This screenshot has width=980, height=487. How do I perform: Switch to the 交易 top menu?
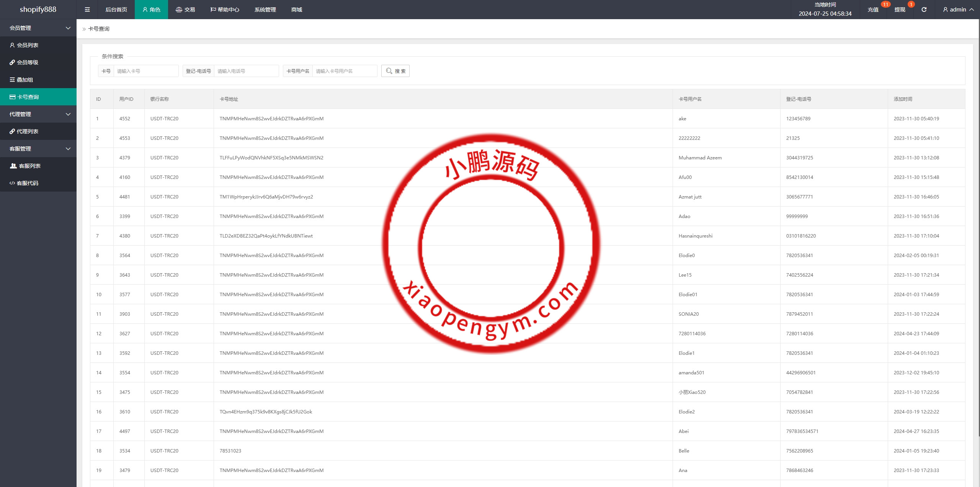point(186,10)
